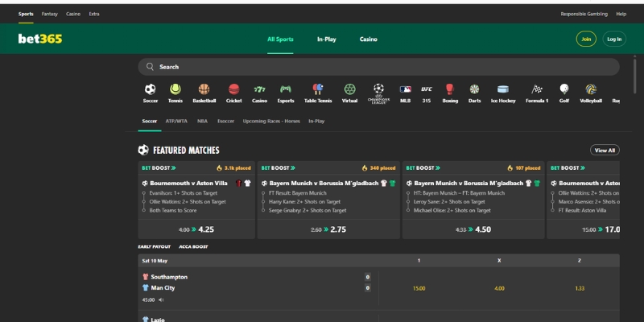
Task: Select the Esports controller icon
Action: click(x=286, y=89)
